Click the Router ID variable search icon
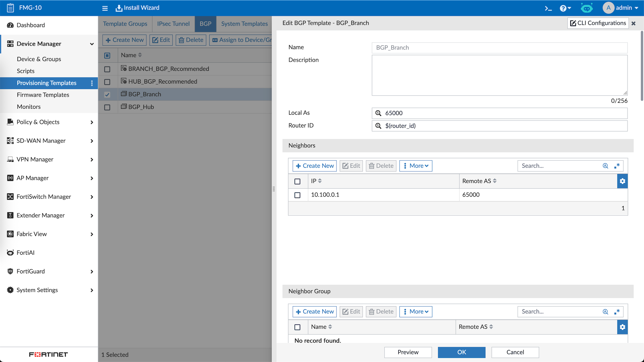Screen dimensions: 644x362 click(378, 126)
